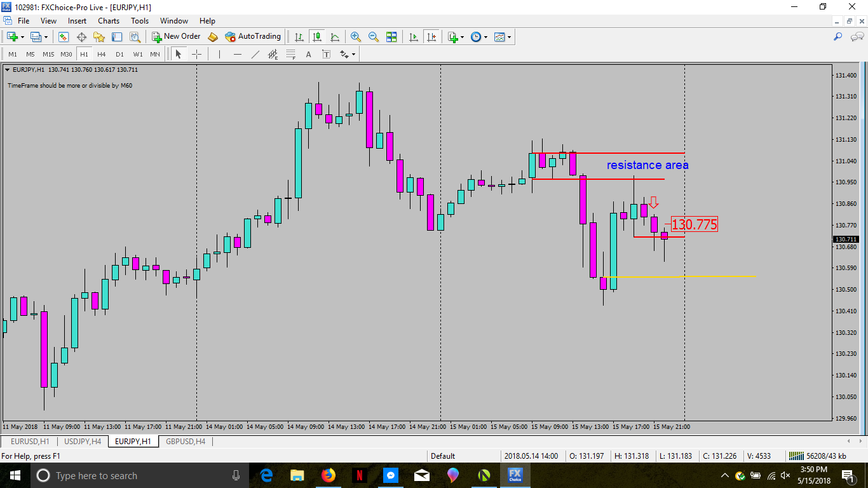The image size is (868, 488).
Task: Open the tile windows layout icon
Action: [391, 37]
